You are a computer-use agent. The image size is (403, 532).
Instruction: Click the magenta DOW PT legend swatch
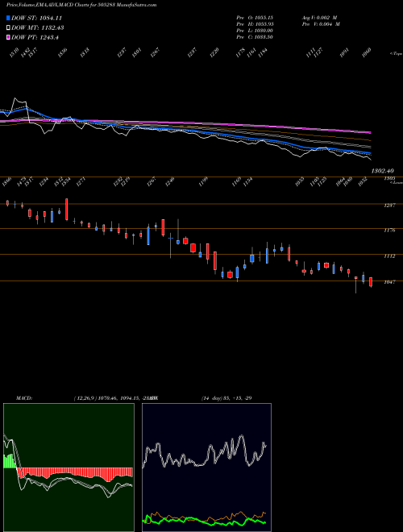(x=8, y=37)
